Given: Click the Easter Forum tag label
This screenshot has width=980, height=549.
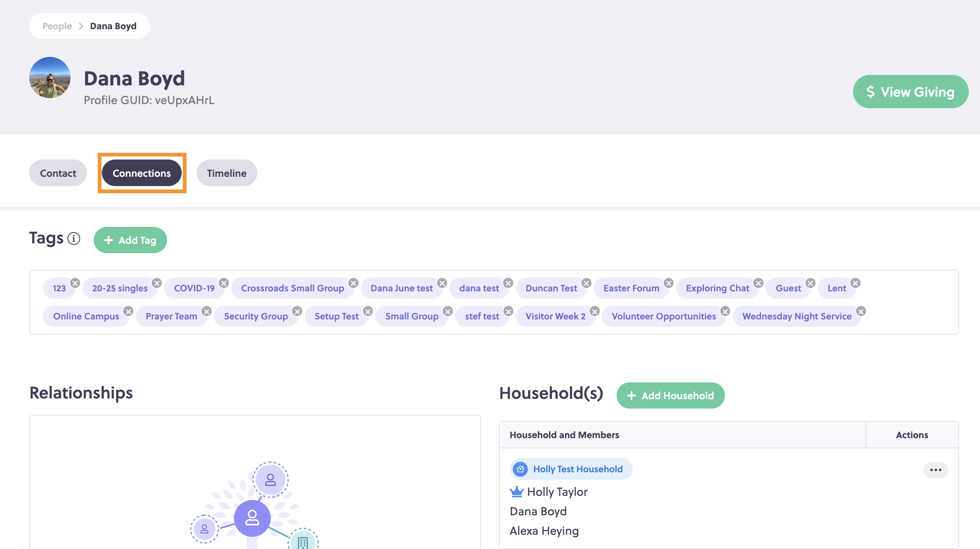Looking at the screenshot, I should pyautogui.click(x=631, y=288).
